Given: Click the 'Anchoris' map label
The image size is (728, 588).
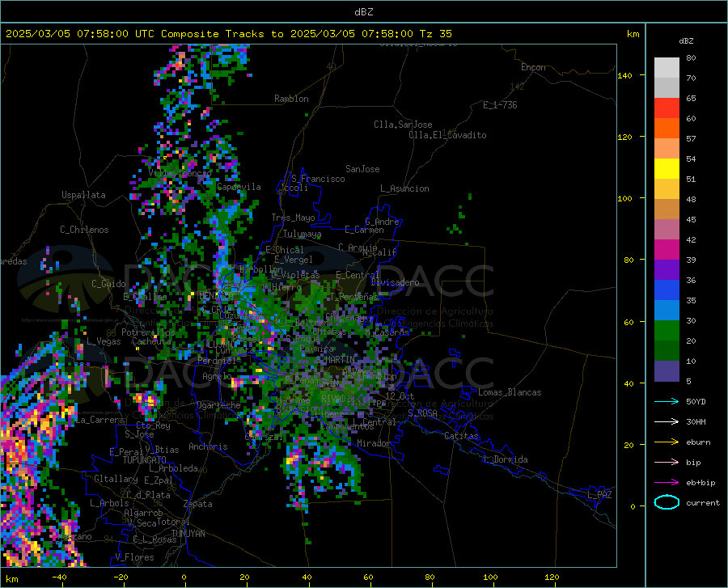Looking at the screenshot, I should (x=208, y=446).
